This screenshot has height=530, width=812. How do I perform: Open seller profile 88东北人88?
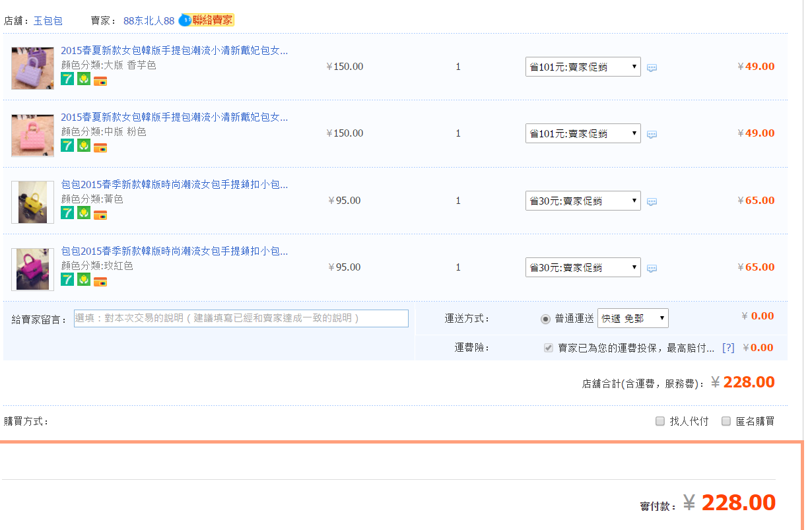pos(149,20)
